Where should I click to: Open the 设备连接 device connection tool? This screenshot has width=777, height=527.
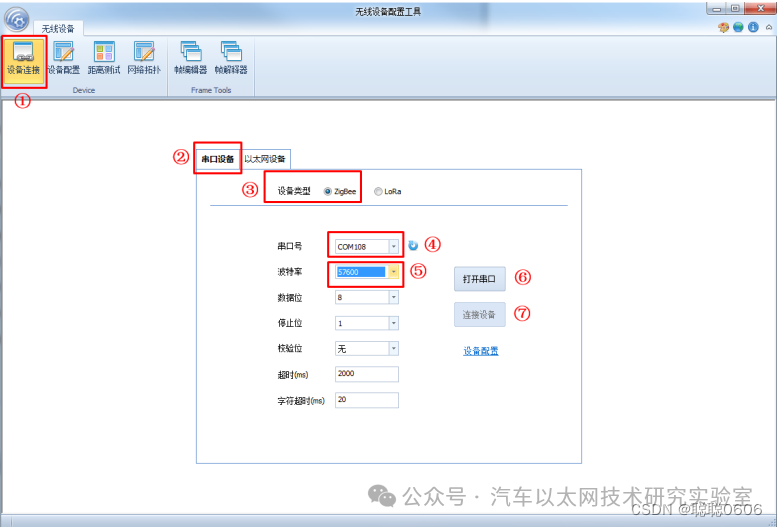pyautogui.click(x=23, y=59)
